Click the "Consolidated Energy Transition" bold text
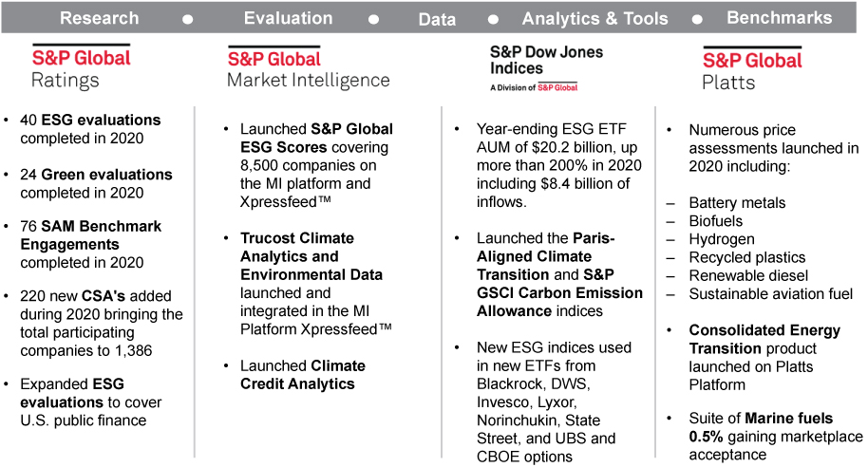Screen dimensions: 868x467 coord(764,340)
